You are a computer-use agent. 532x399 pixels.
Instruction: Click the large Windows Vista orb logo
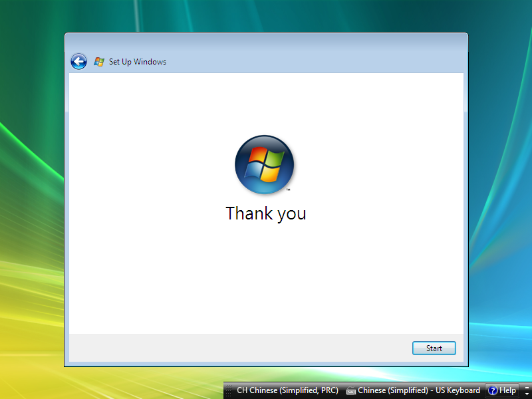[264, 164]
